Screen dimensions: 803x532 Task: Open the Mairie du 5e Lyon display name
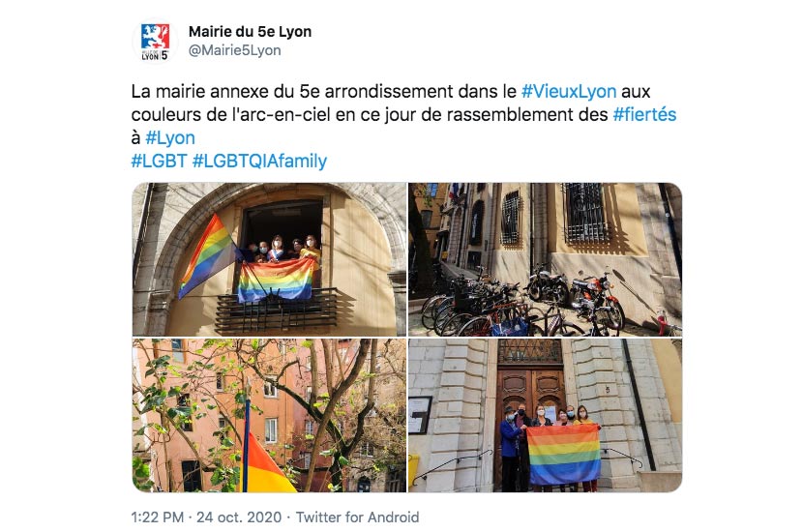click(250, 32)
